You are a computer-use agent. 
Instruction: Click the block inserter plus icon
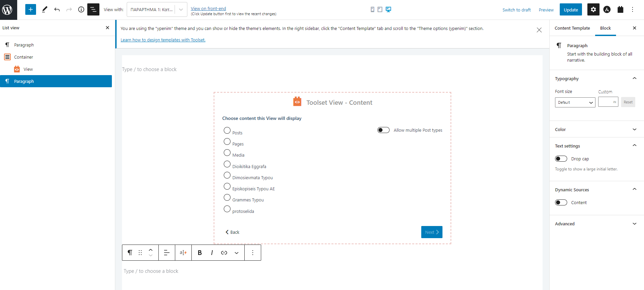click(x=31, y=9)
